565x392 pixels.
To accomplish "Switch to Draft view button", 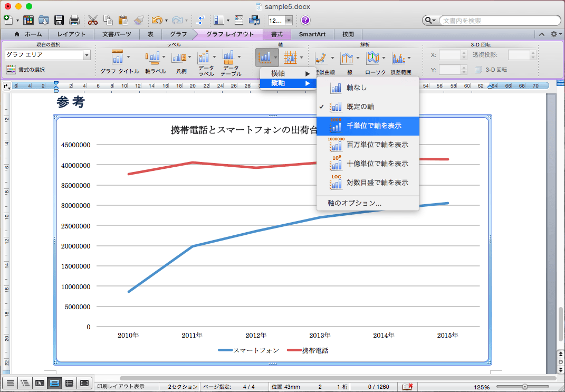I will coord(11,383).
